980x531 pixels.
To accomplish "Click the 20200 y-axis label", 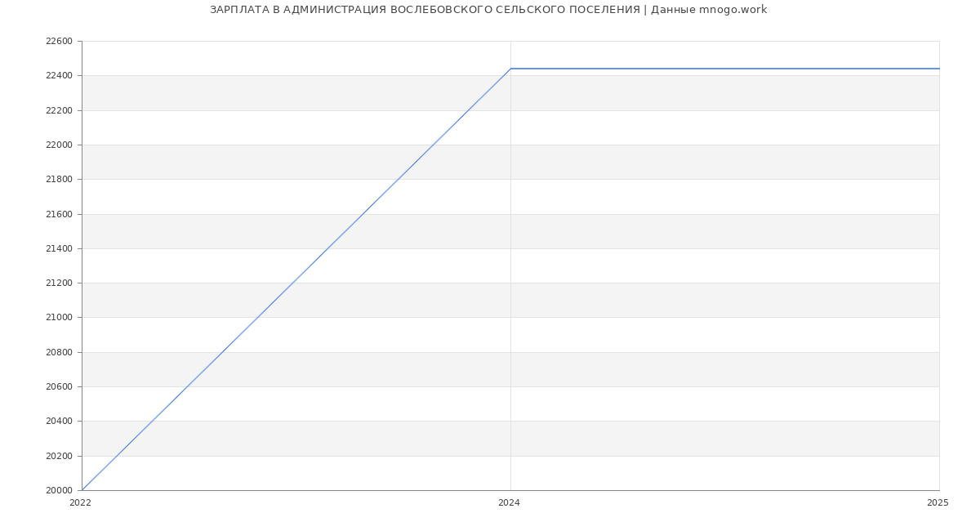I will (59, 457).
